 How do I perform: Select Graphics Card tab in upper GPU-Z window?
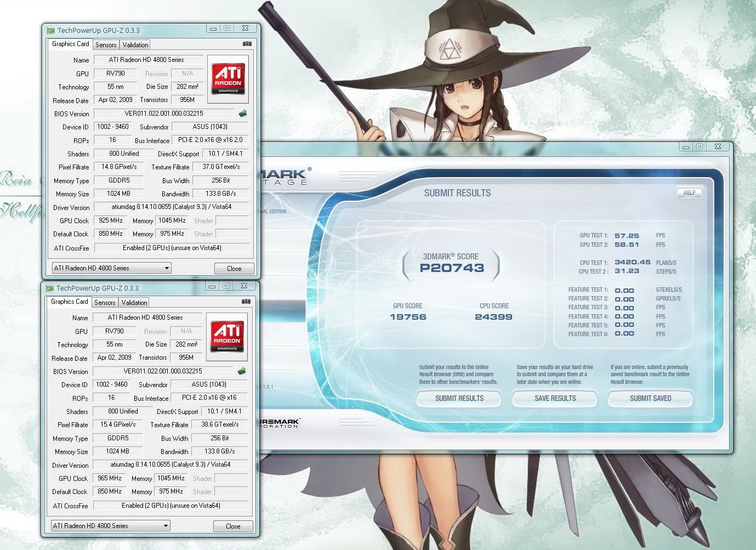[70, 44]
